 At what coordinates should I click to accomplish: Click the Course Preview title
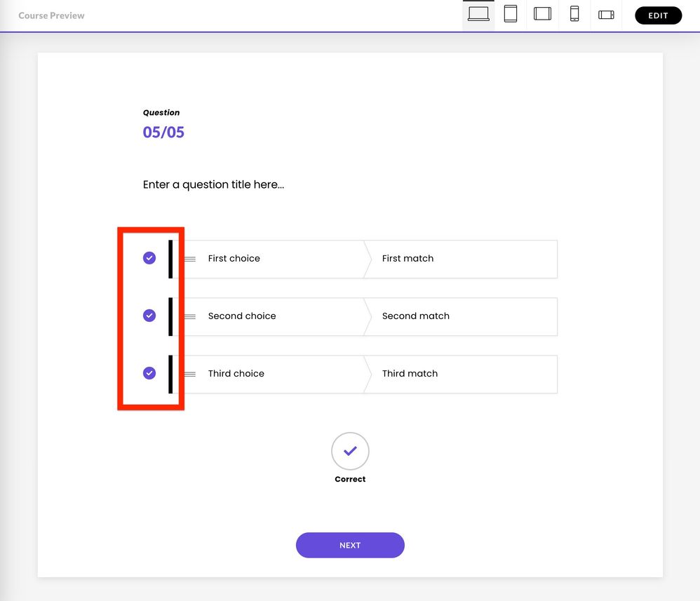(51, 15)
